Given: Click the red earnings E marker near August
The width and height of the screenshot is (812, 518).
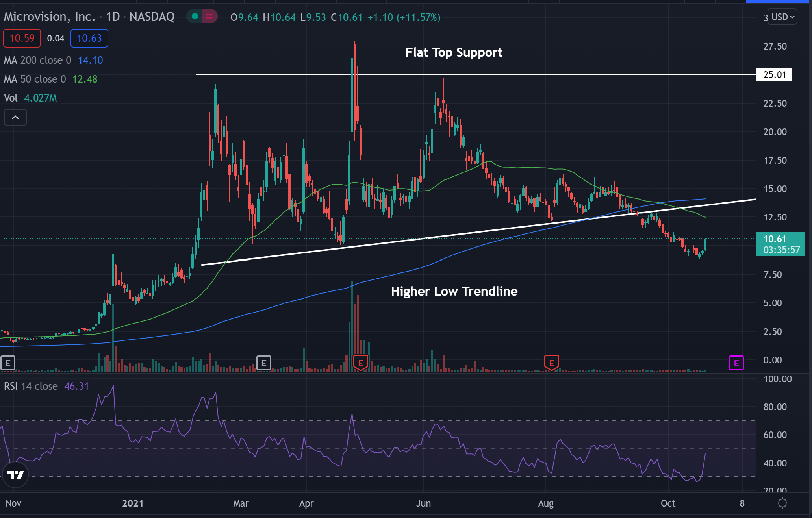Looking at the screenshot, I should pyautogui.click(x=551, y=363).
